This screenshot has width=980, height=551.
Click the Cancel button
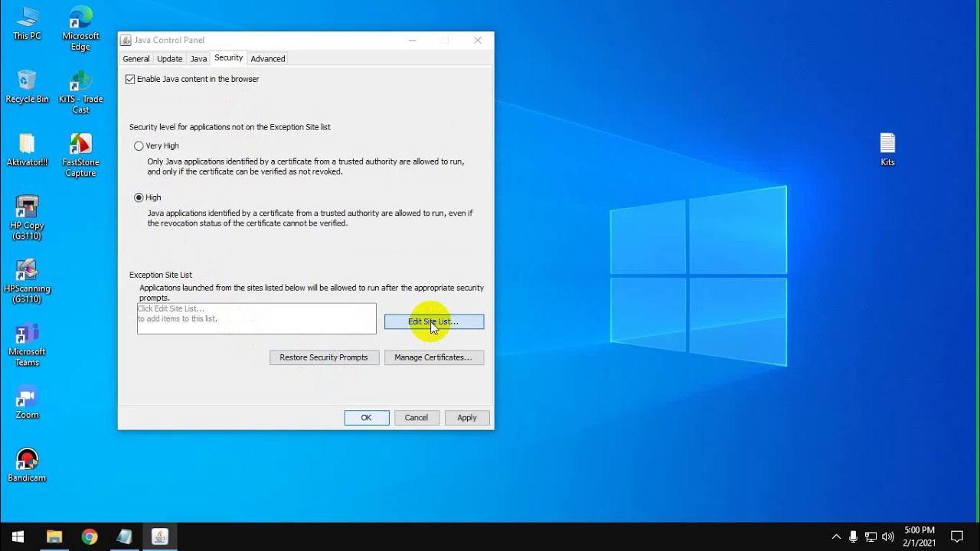point(416,418)
